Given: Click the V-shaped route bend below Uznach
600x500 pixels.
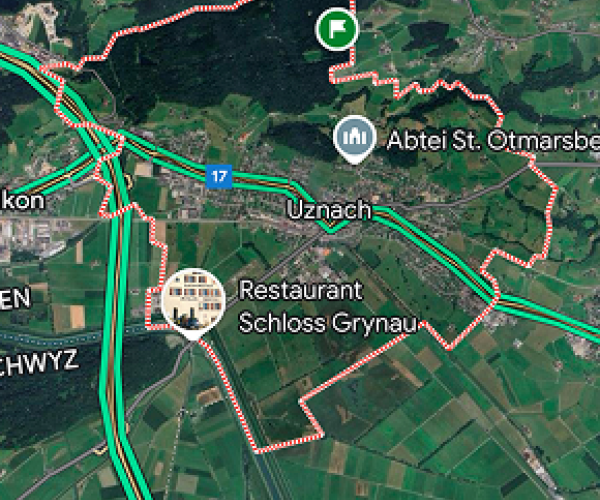Looking at the screenshot, I should [x=331, y=229].
